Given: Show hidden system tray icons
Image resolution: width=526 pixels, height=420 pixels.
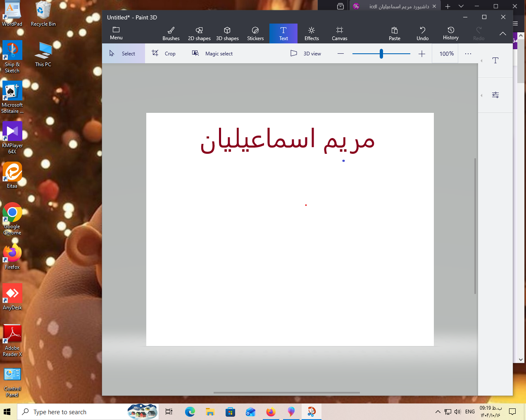Looking at the screenshot, I should point(438,412).
